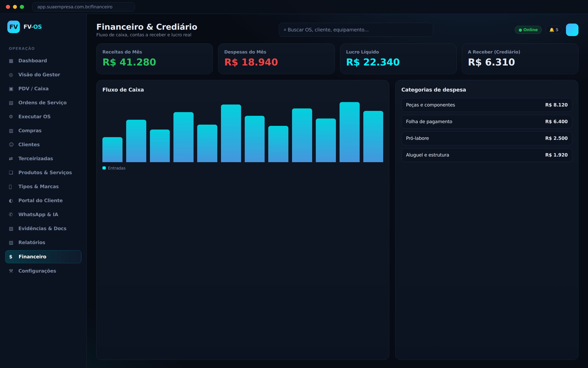
Task: Click the Entradas legend label
Action: (117, 168)
